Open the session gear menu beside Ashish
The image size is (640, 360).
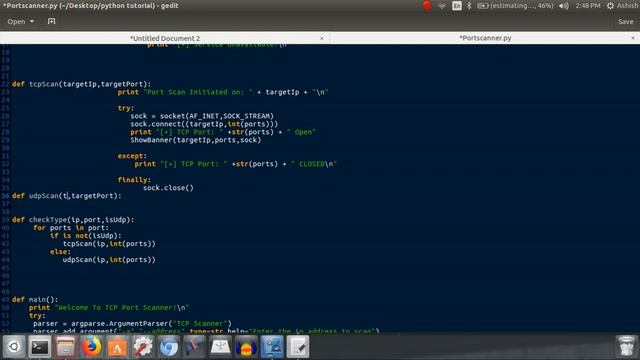tap(610, 6)
